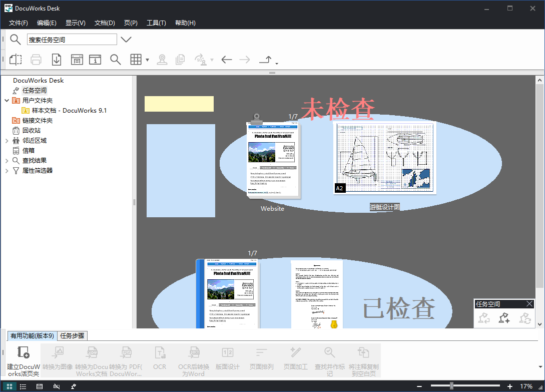Switch to the 任务步骤 tab
545x392 pixels.
(x=72, y=336)
